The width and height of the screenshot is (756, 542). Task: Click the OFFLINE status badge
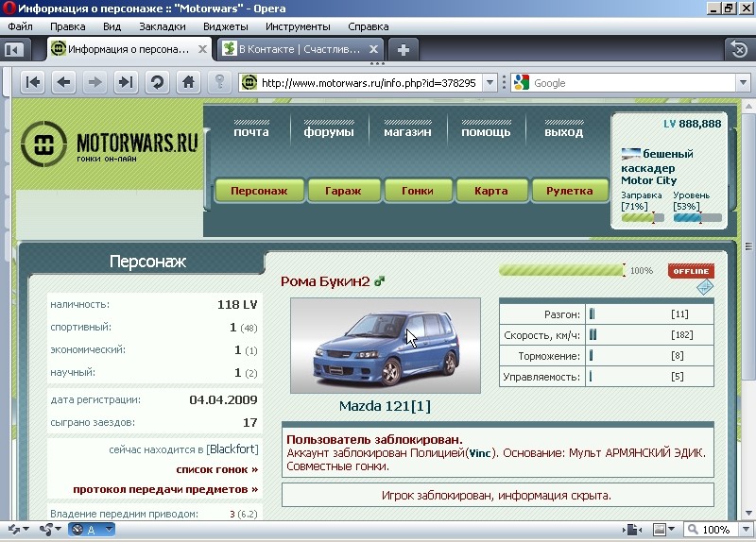coord(691,271)
